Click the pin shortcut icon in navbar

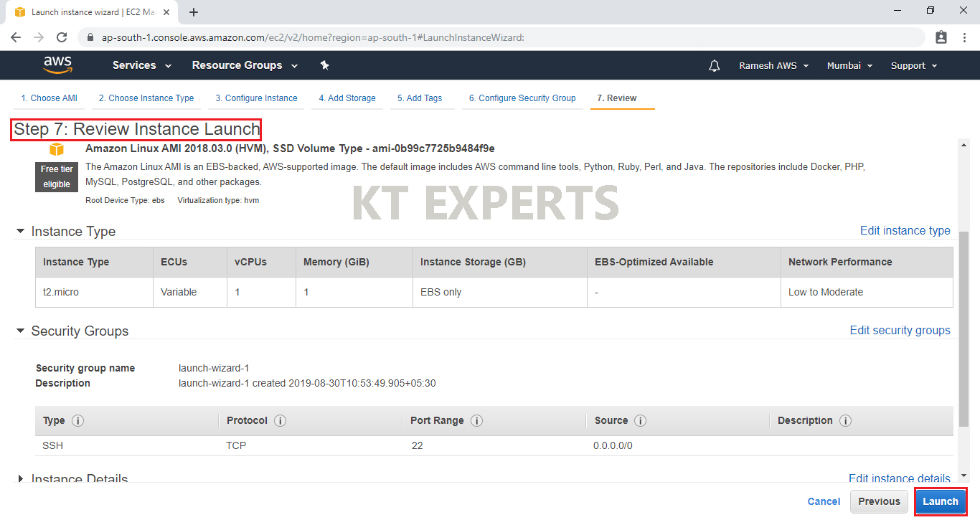[324, 65]
